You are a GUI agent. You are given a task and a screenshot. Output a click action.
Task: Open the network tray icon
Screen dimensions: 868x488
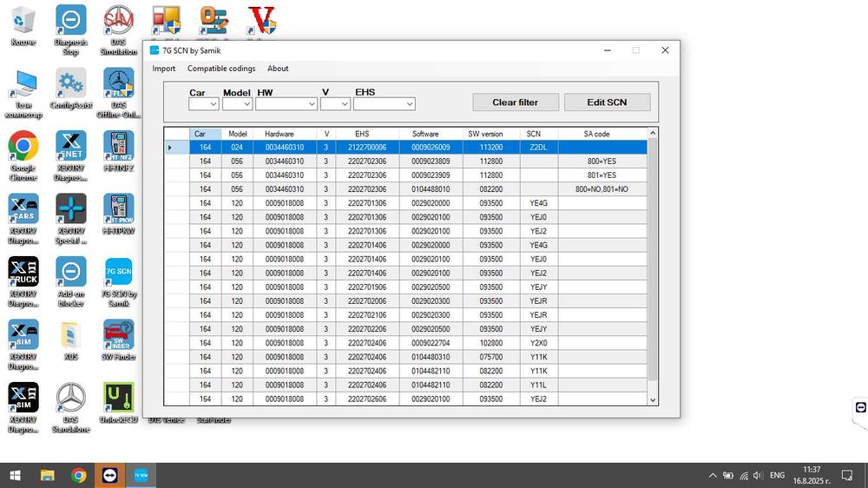coord(744,475)
